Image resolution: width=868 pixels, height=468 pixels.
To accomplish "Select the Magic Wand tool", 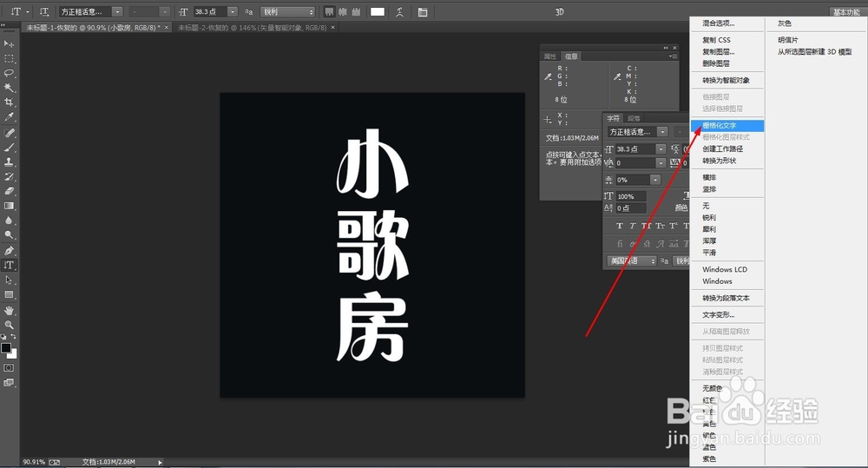I will click(9, 88).
